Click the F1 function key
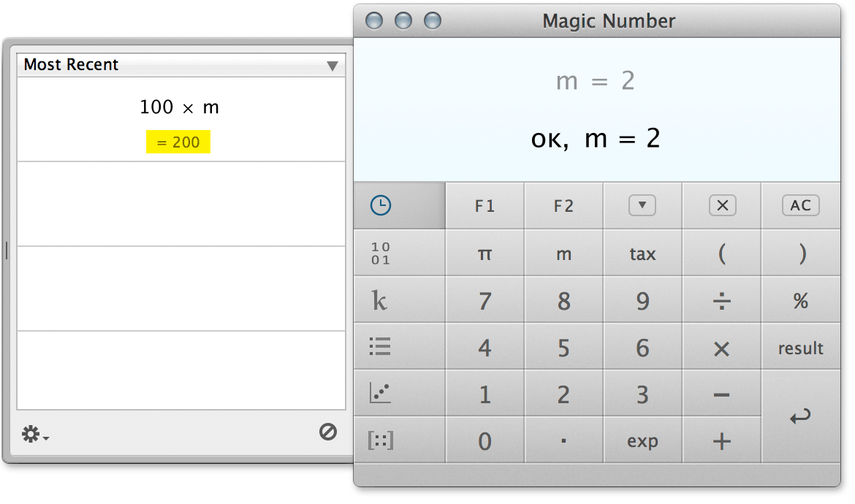This screenshot has width=855, height=504. pos(484,205)
